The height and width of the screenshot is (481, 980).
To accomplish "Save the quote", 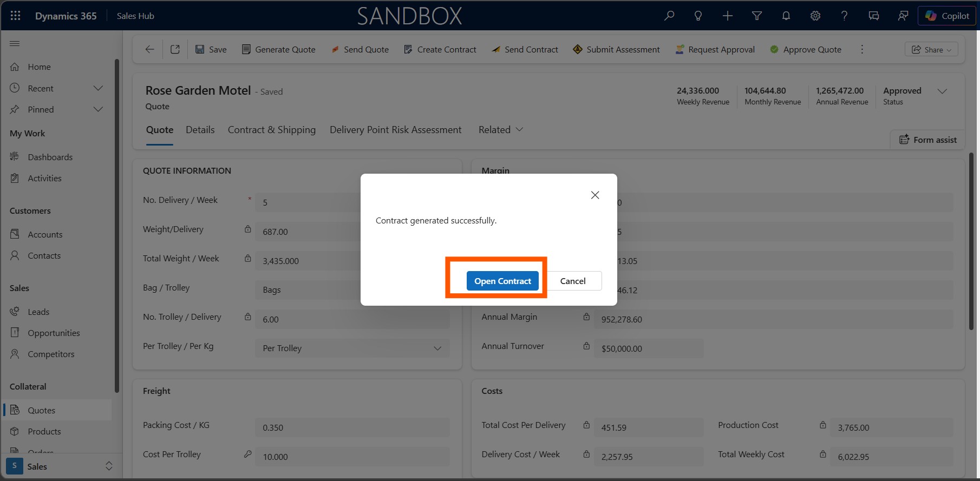I will click(x=211, y=49).
